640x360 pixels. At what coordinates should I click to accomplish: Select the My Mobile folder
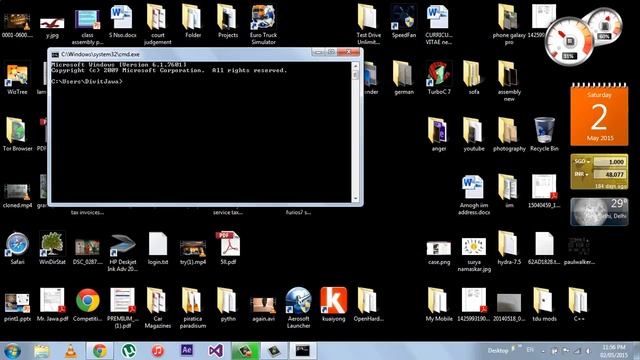pyautogui.click(x=439, y=304)
